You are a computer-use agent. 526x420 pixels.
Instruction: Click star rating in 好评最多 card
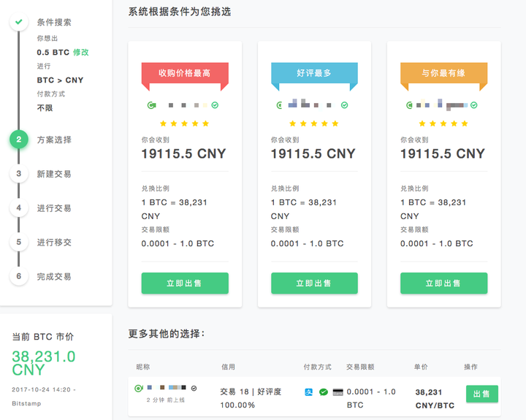click(314, 123)
